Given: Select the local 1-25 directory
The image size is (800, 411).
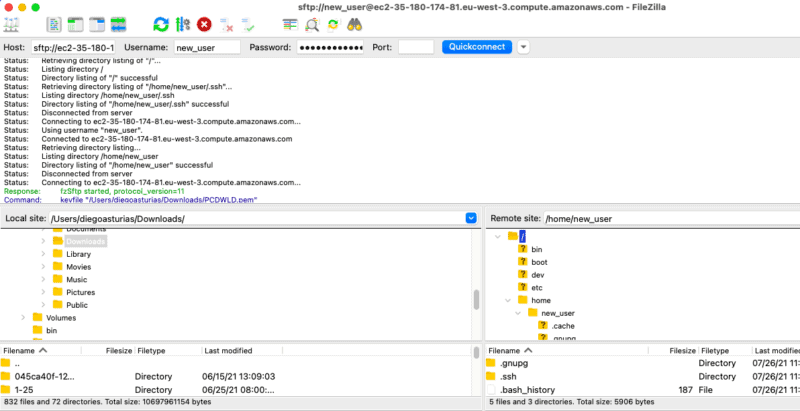Looking at the screenshot, I should point(235,390).
